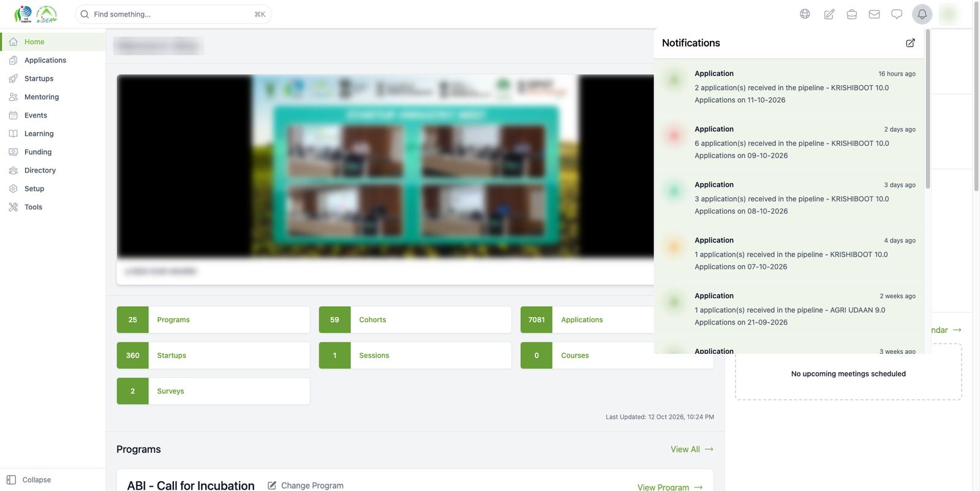The width and height of the screenshot is (980, 491).
Task: Click the organization logo in header
Action: click(x=36, y=14)
